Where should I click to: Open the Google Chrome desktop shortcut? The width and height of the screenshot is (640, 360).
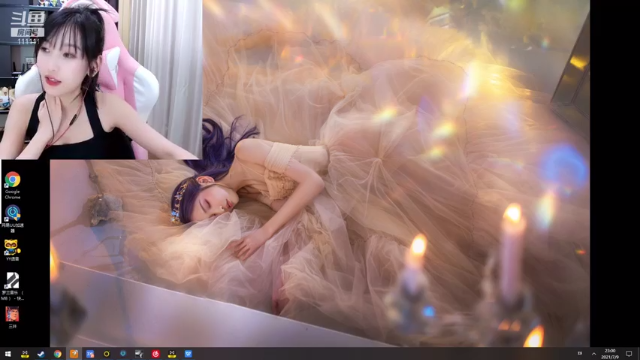(13, 185)
